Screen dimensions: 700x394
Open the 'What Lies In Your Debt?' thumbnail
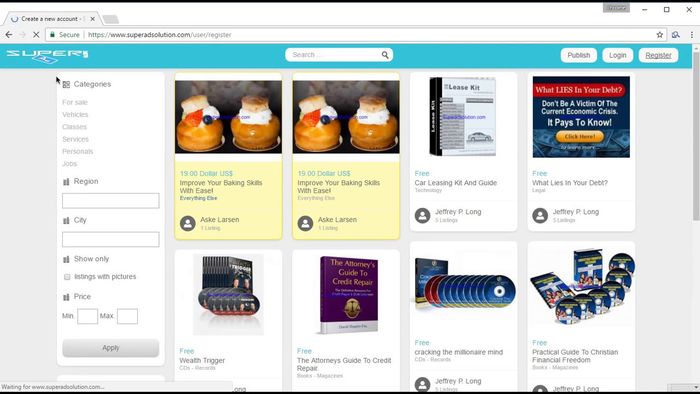581,117
